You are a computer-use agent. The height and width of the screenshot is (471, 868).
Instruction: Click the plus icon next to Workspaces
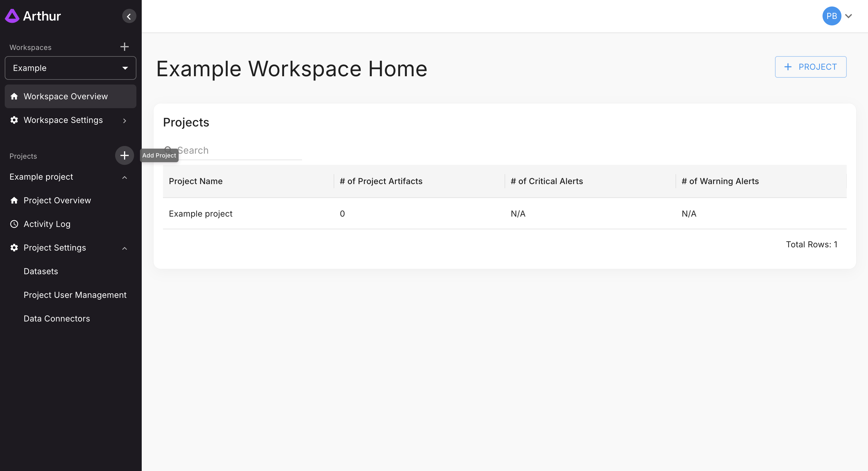124,46
